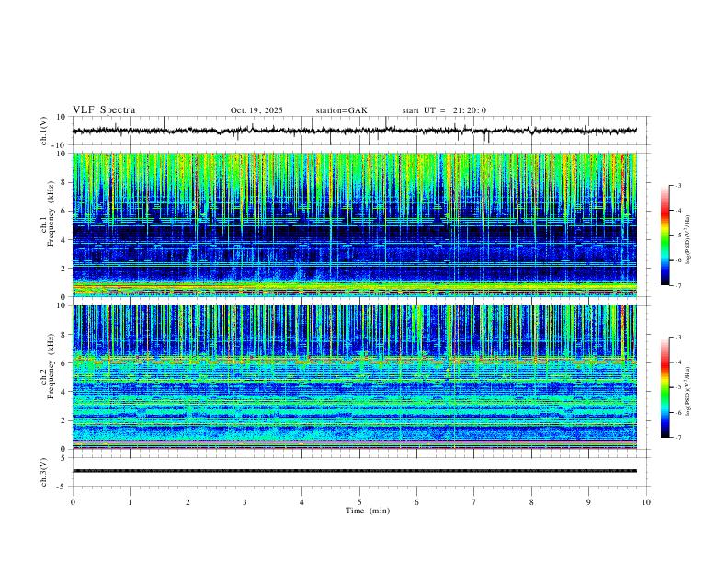Click time axis tick label 7
Image resolution: width=728 pixels, height=563 pixels.
(474, 502)
